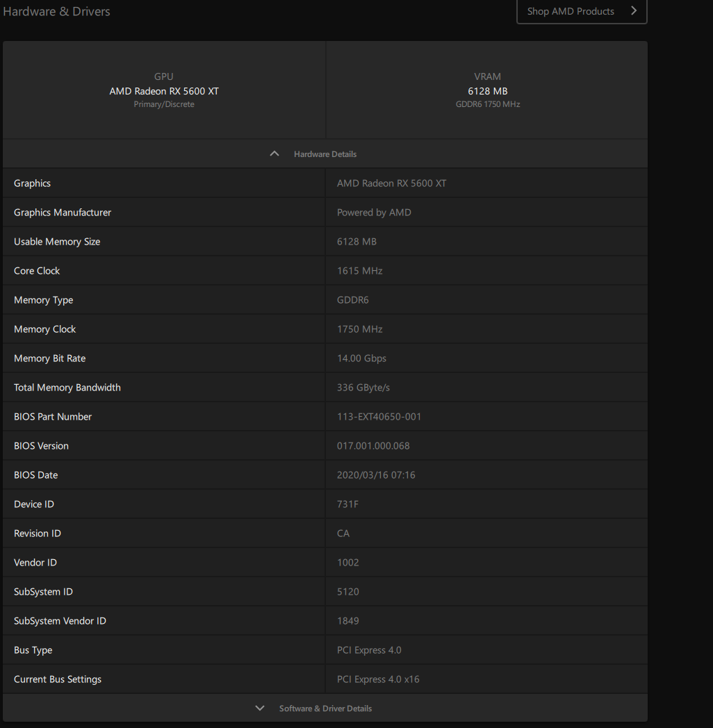Click the Current Bus Settings label
The width and height of the screenshot is (713, 728).
[58, 679]
